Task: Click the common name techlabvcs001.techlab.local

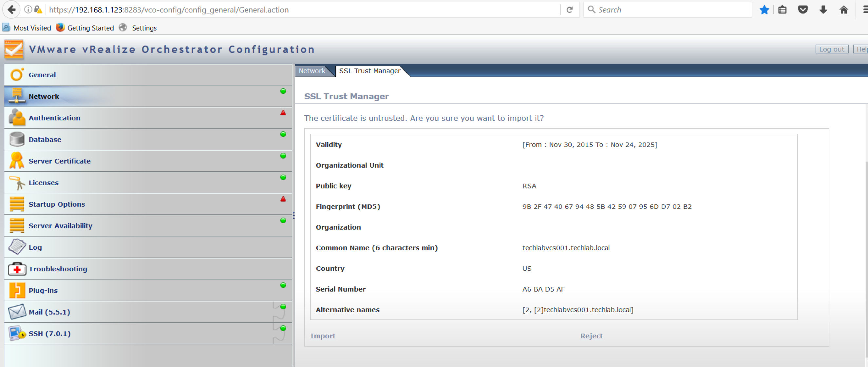Action: [x=566, y=248]
